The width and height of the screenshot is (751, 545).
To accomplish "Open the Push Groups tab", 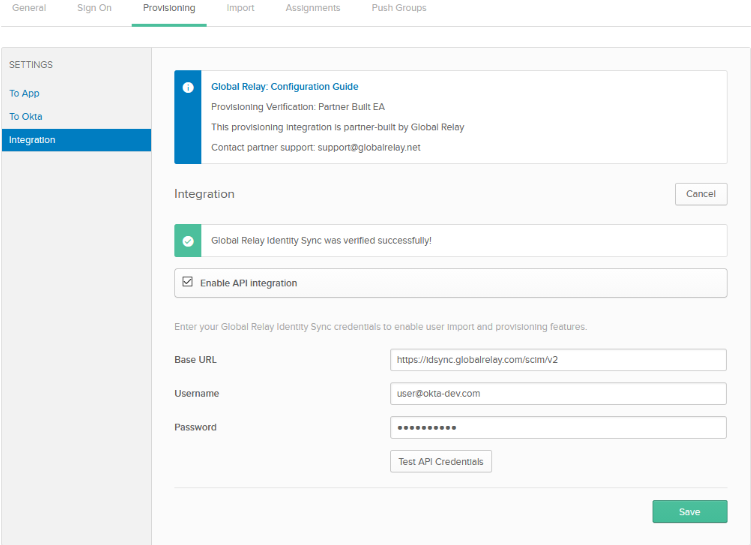I will (399, 8).
